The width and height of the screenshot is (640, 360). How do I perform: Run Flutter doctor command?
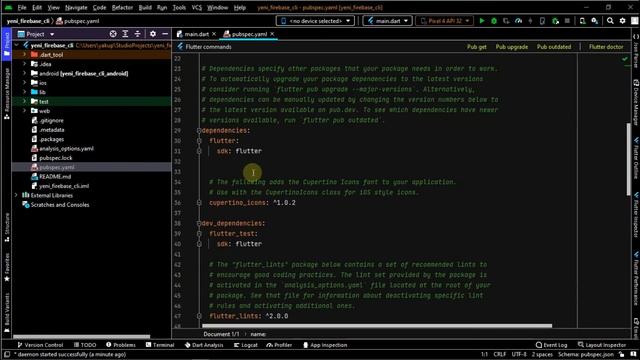point(606,47)
